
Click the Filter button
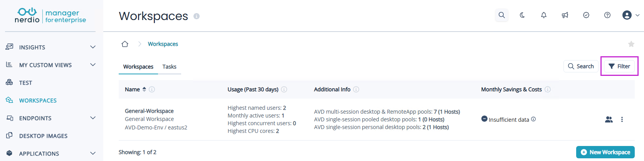[619, 66]
